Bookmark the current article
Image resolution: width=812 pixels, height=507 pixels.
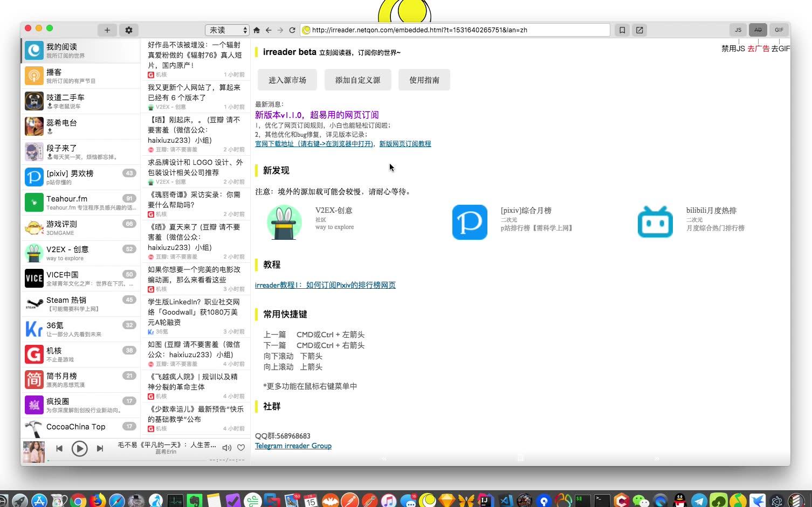622,30
